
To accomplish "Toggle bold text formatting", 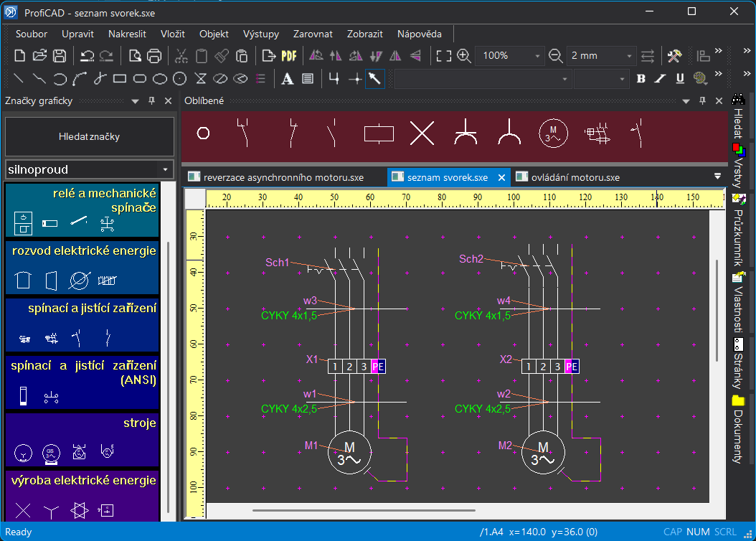I will click(x=641, y=79).
